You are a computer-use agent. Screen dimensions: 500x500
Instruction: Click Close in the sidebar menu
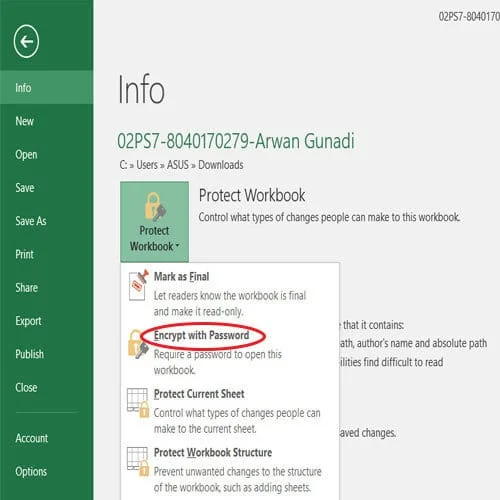tap(47, 387)
